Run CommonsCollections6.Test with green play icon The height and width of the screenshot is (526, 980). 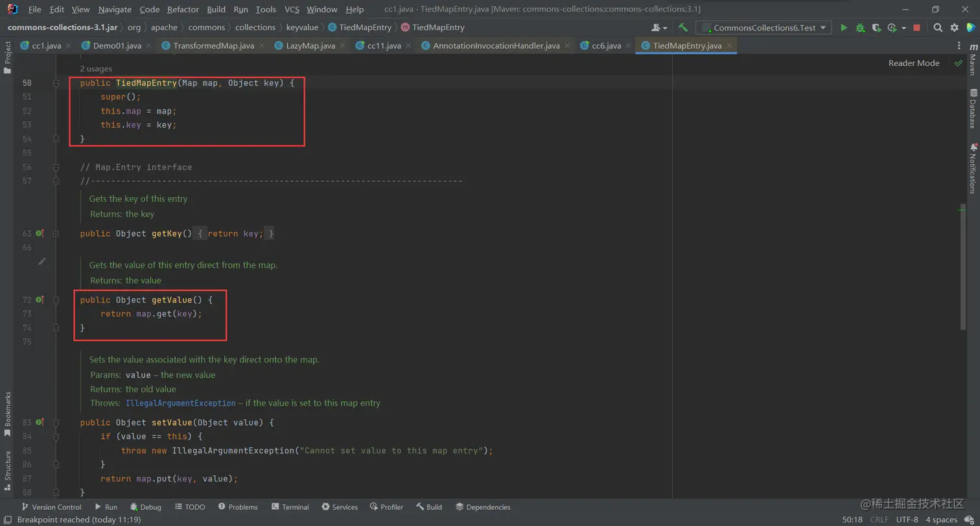[x=844, y=28]
